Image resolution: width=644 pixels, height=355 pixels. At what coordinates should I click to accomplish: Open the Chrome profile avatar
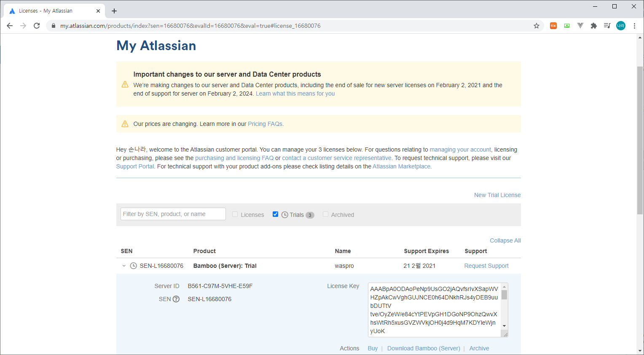click(621, 26)
